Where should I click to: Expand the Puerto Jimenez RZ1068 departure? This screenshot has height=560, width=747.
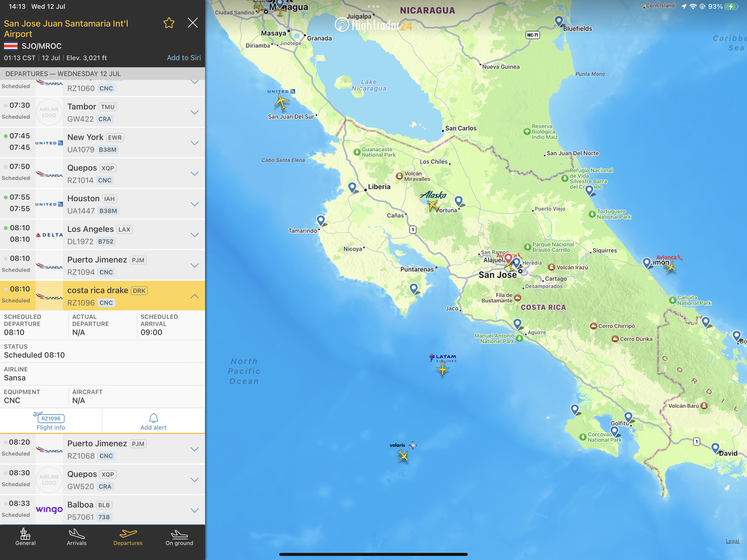click(x=102, y=449)
